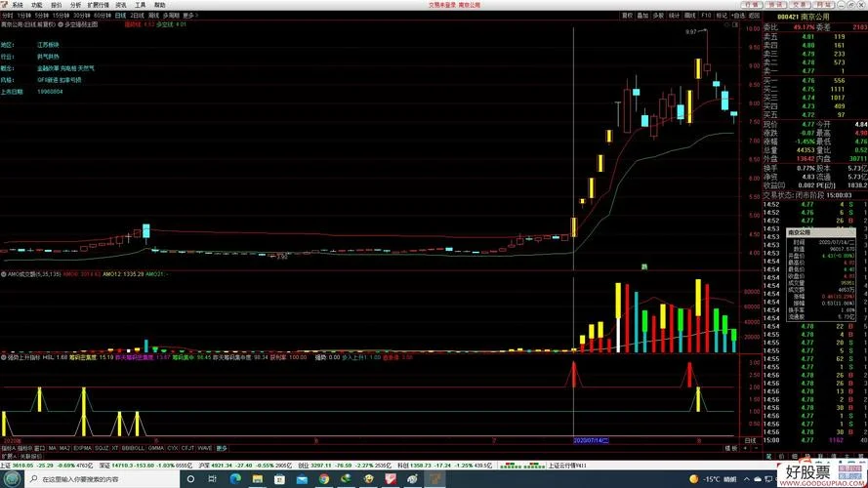The image size is (868, 488).
Task: Select the CYX indicator tab
Action: (x=173, y=448)
